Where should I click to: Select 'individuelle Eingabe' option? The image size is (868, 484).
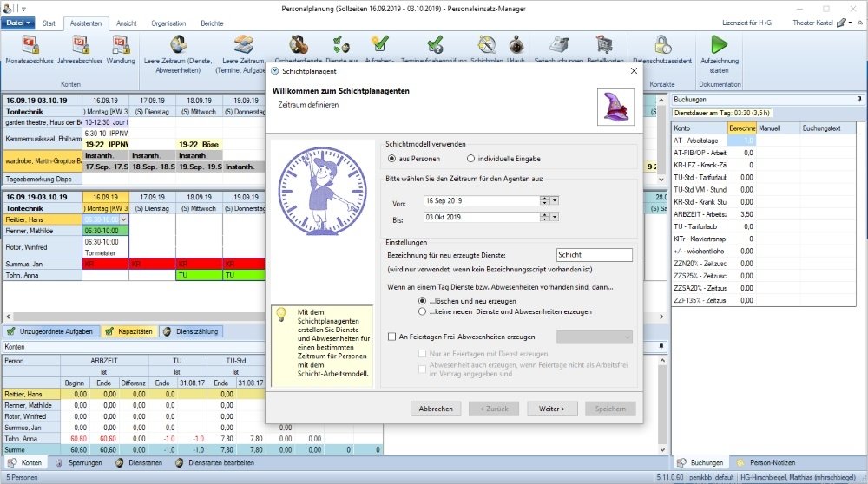click(x=470, y=159)
